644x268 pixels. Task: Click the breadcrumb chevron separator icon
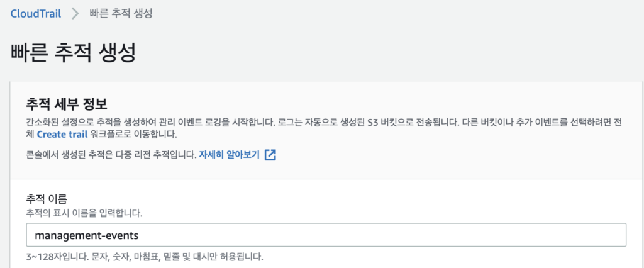[x=75, y=13]
